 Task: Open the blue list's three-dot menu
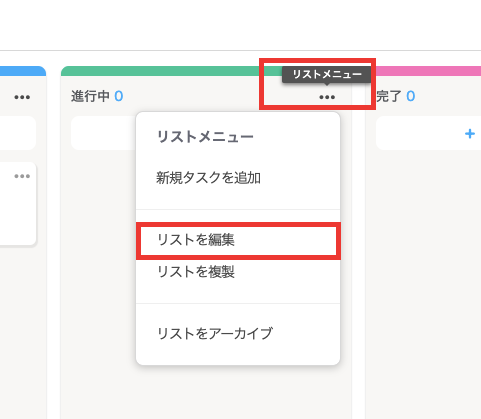coord(22,97)
